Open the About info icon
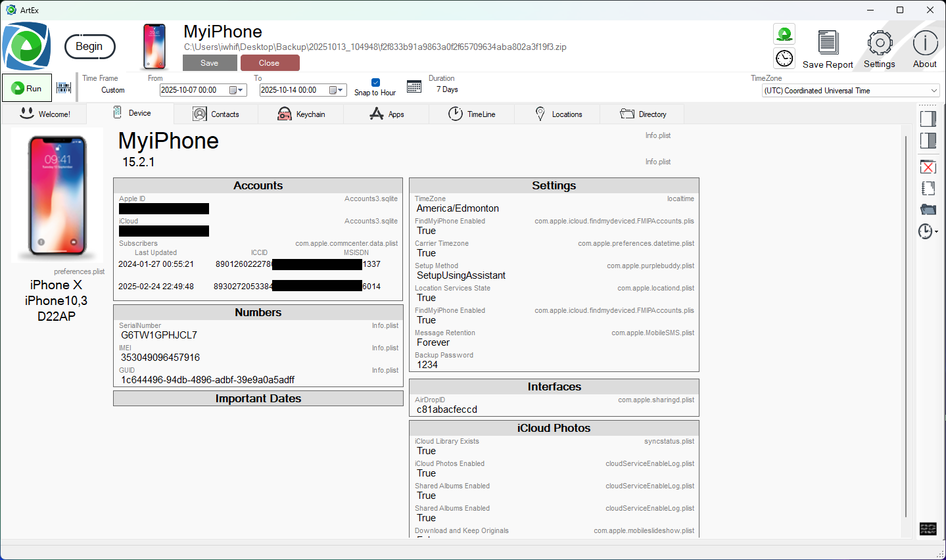 coord(925,43)
